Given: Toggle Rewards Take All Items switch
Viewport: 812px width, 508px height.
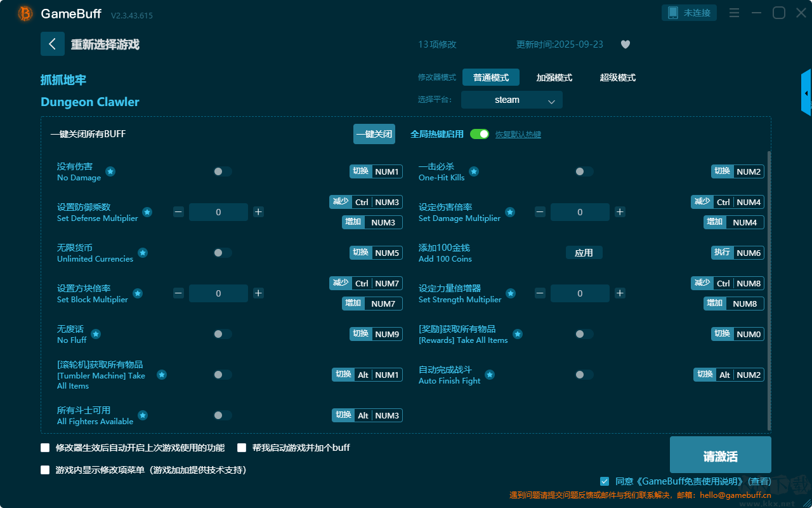Looking at the screenshot, I should tap(584, 334).
